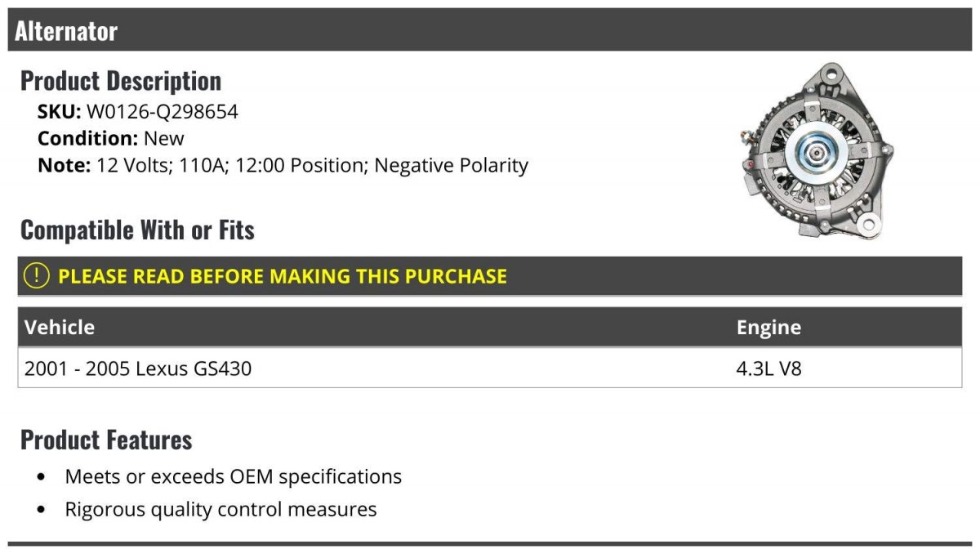Click the Meets or exceeds OEM specifications bullet

coord(233,476)
